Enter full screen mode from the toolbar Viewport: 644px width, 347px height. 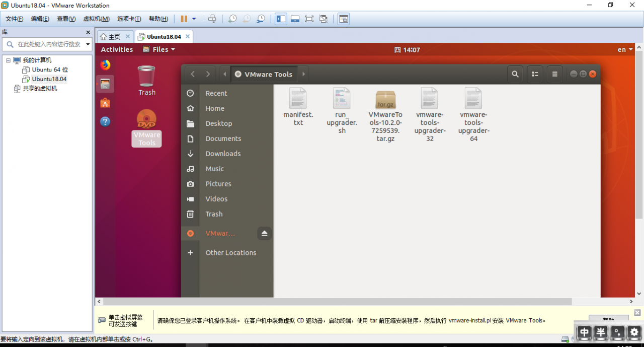(x=309, y=19)
